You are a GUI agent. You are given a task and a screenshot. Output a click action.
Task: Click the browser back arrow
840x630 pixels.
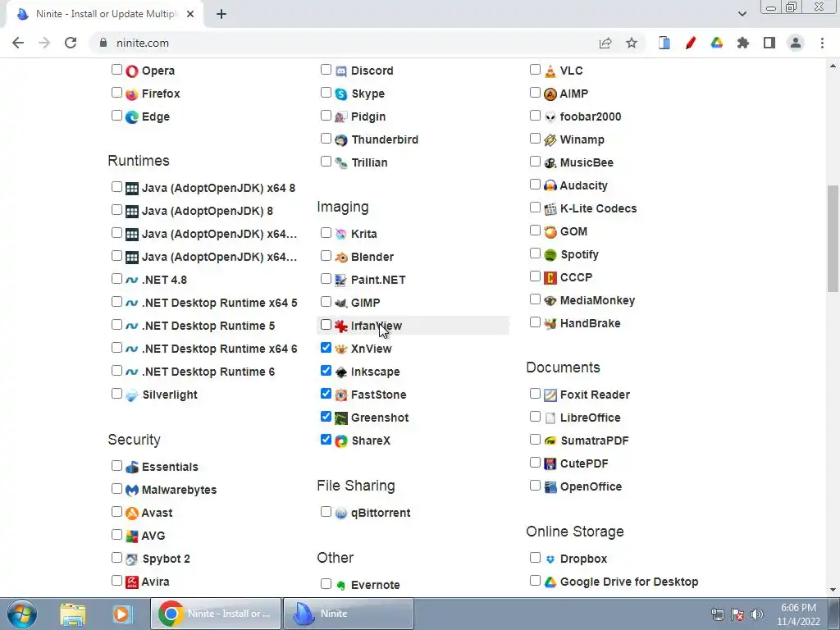click(18, 43)
